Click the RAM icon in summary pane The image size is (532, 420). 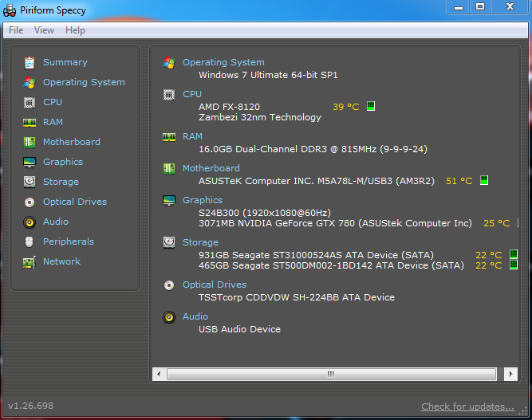pyautogui.click(x=169, y=136)
